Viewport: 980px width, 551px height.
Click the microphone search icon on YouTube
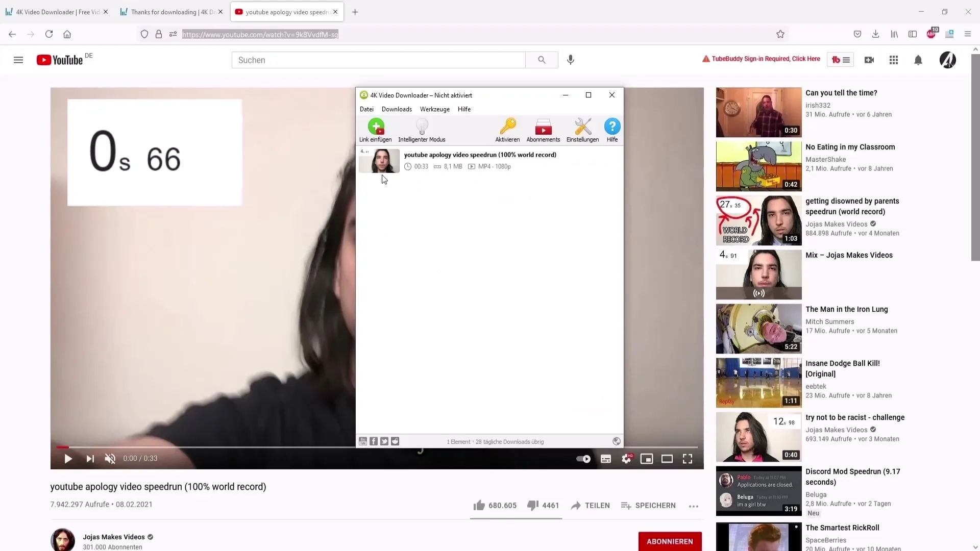(571, 59)
